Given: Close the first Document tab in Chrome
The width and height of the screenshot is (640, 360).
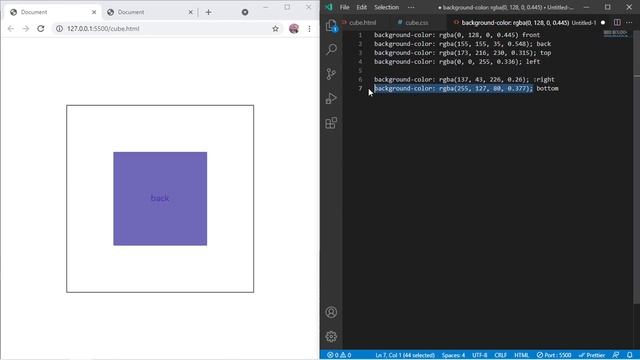Looking at the screenshot, I should pyautogui.click(x=94, y=12).
